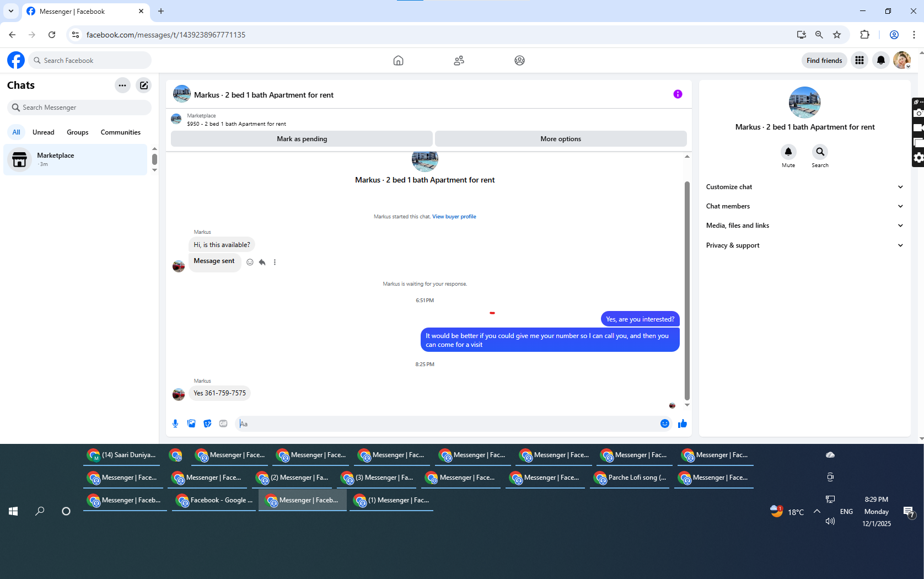Toggle the purple conversation information icon

pos(678,94)
